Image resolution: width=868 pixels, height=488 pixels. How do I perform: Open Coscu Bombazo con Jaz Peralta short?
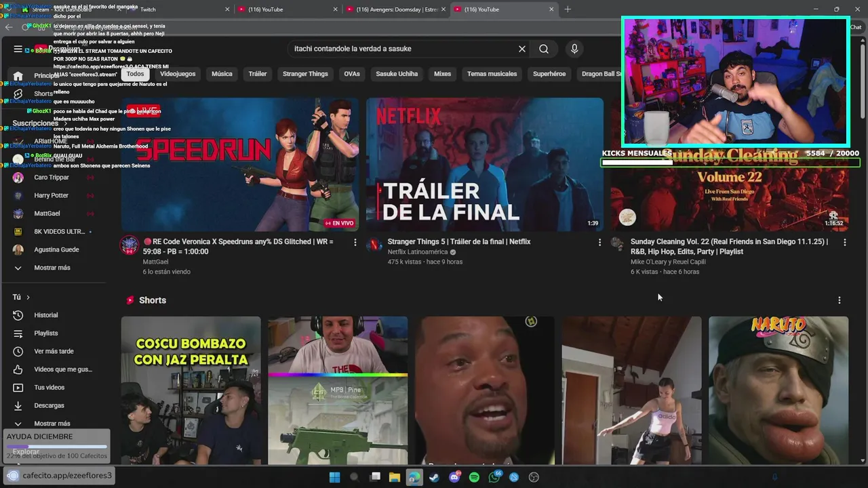pos(191,390)
